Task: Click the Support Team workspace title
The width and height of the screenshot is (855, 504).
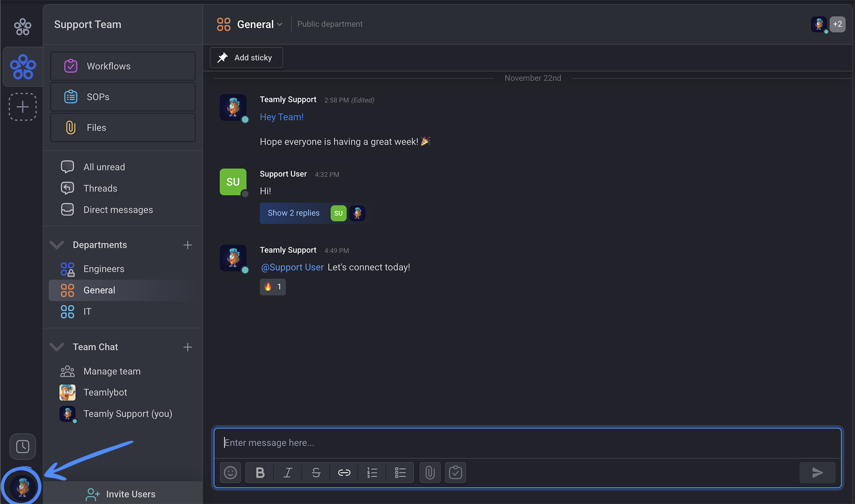Action: 88,25
